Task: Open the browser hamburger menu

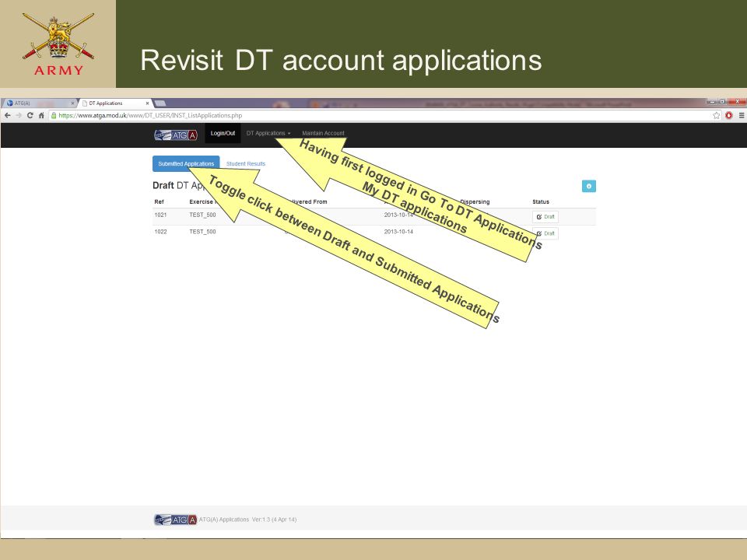Action: [x=742, y=115]
